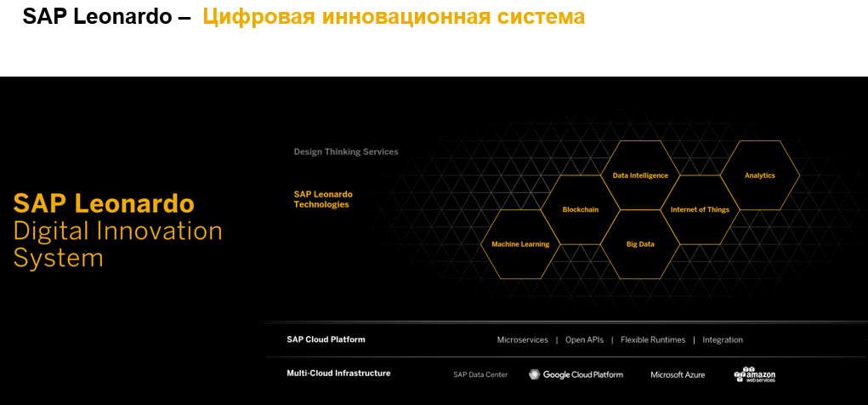The height and width of the screenshot is (405, 868).
Task: Click the Open APIs text
Action: click(584, 339)
